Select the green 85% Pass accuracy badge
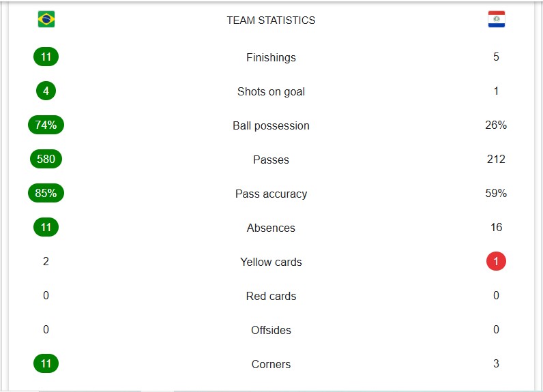543x392 pixels. pyautogui.click(x=46, y=193)
